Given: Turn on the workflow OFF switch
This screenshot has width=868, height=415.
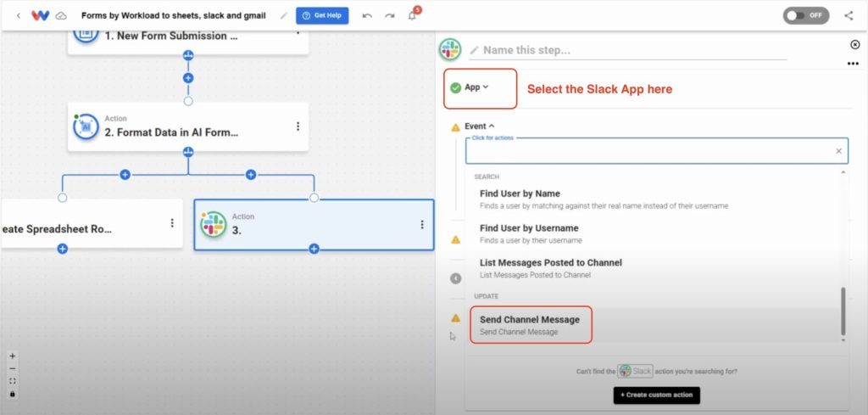Looking at the screenshot, I should coord(806,15).
